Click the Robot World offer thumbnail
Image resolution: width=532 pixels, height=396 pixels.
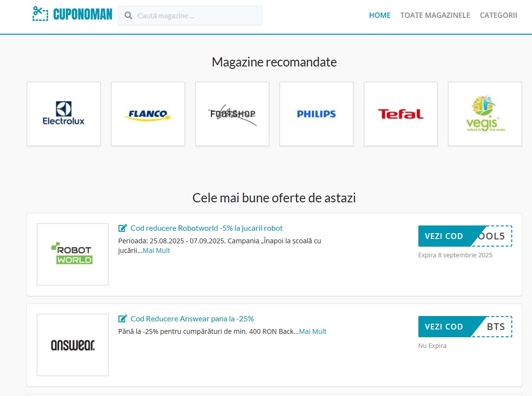pos(73,254)
